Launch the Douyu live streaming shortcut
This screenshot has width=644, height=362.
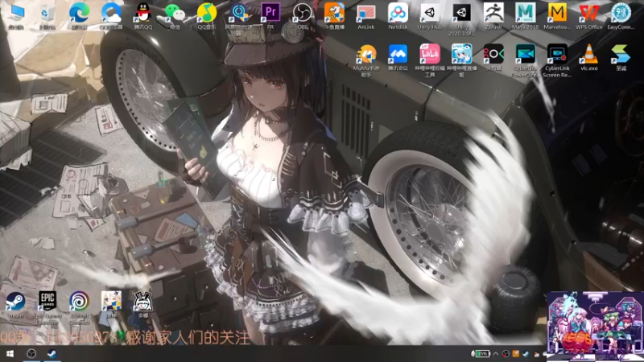pos(334,16)
